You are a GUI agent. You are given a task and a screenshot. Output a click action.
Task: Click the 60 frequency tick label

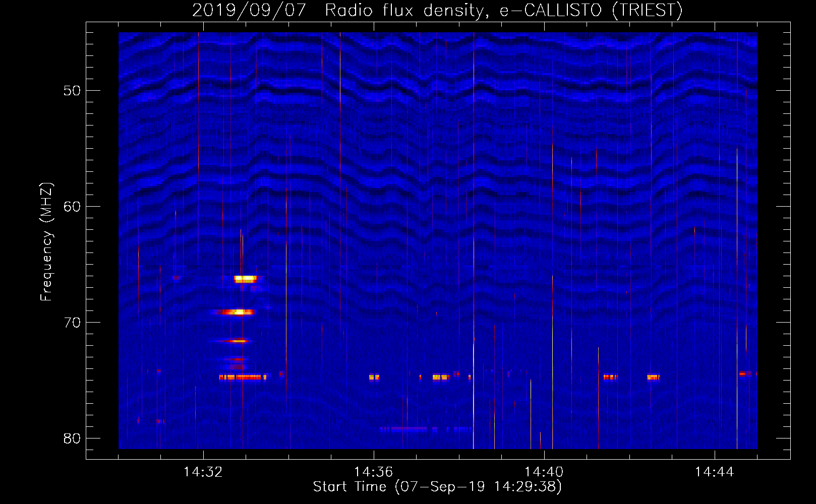[73, 207]
